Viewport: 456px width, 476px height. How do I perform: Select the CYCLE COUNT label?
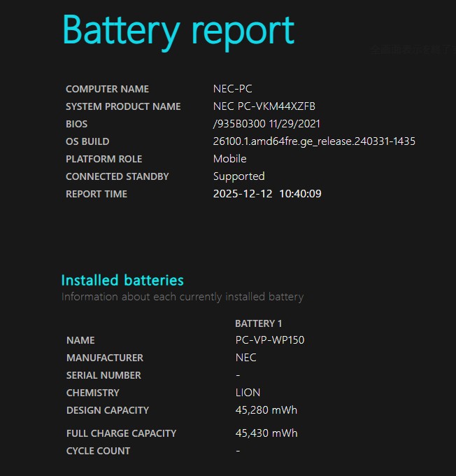98,451
